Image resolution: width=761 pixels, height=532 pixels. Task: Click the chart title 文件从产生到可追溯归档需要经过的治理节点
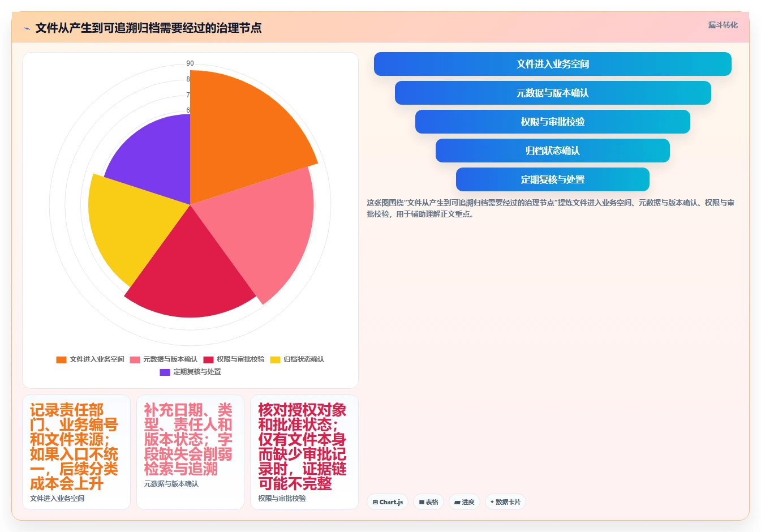point(148,28)
